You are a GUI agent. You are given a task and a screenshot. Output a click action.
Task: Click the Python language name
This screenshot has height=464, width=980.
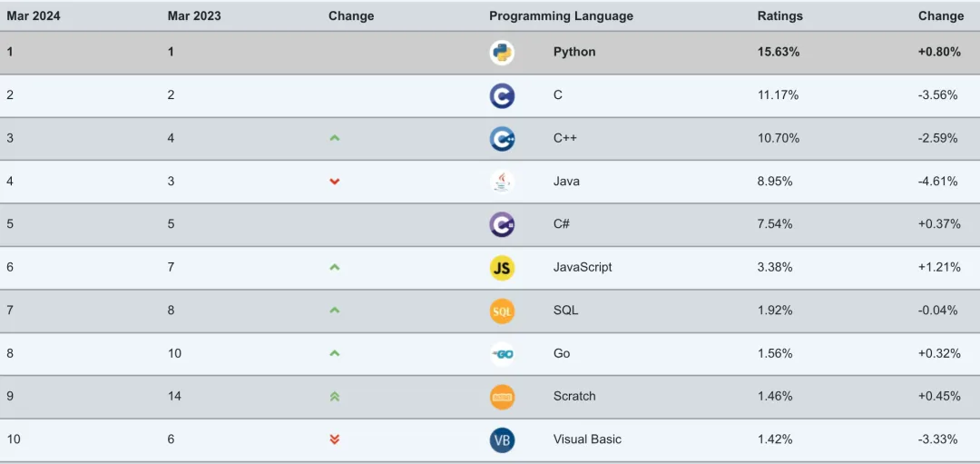pyautogui.click(x=574, y=52)
